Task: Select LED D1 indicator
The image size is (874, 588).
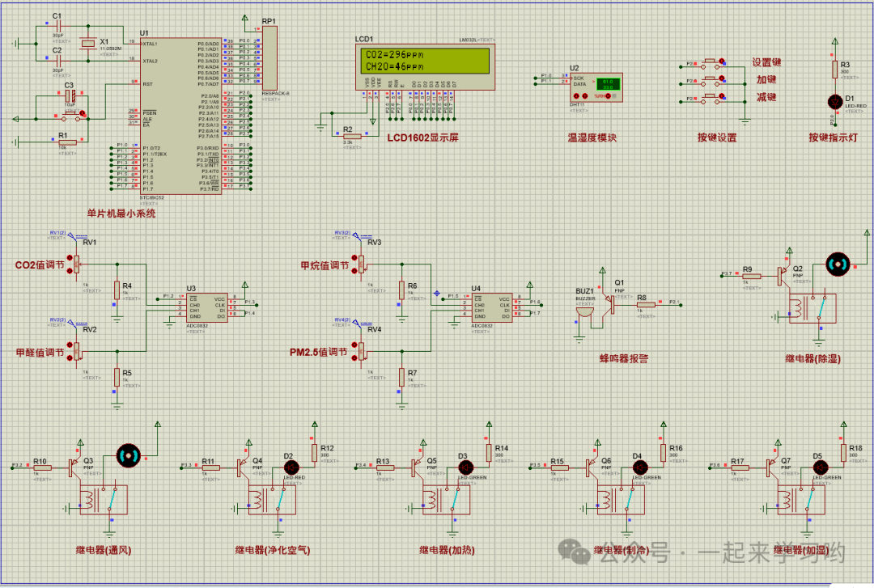Action: coord(834,102)
